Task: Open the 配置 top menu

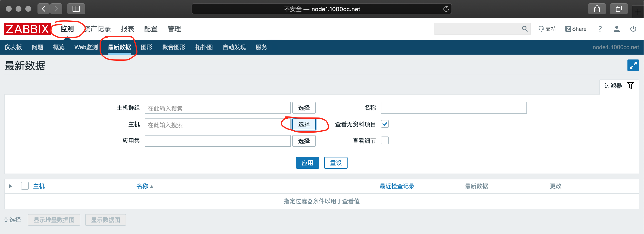Action: (x=151, y=29)
